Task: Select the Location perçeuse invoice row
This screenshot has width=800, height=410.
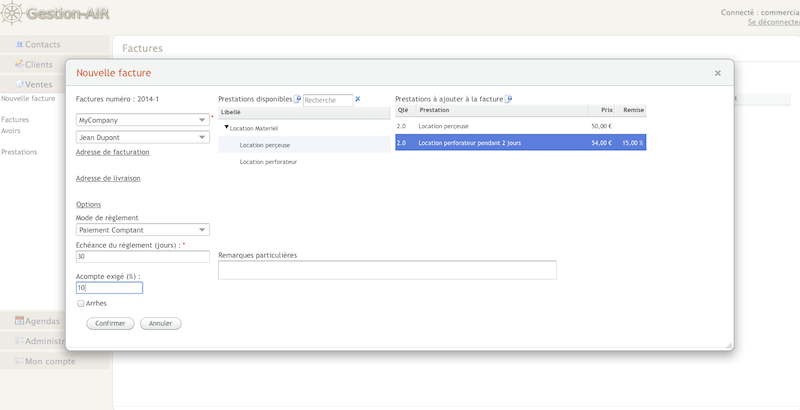Action: coord(520,126)
